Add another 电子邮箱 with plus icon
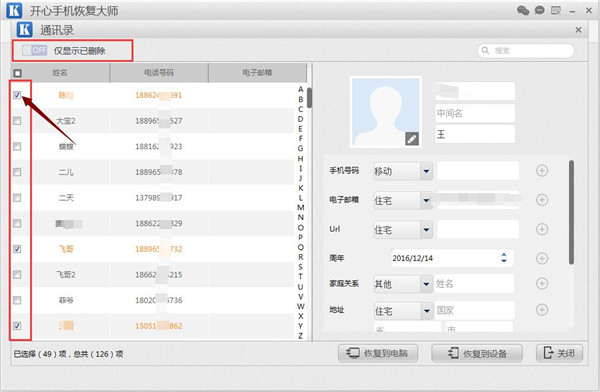600x392 pixels. pyautogui.click(x=542, y=199)
